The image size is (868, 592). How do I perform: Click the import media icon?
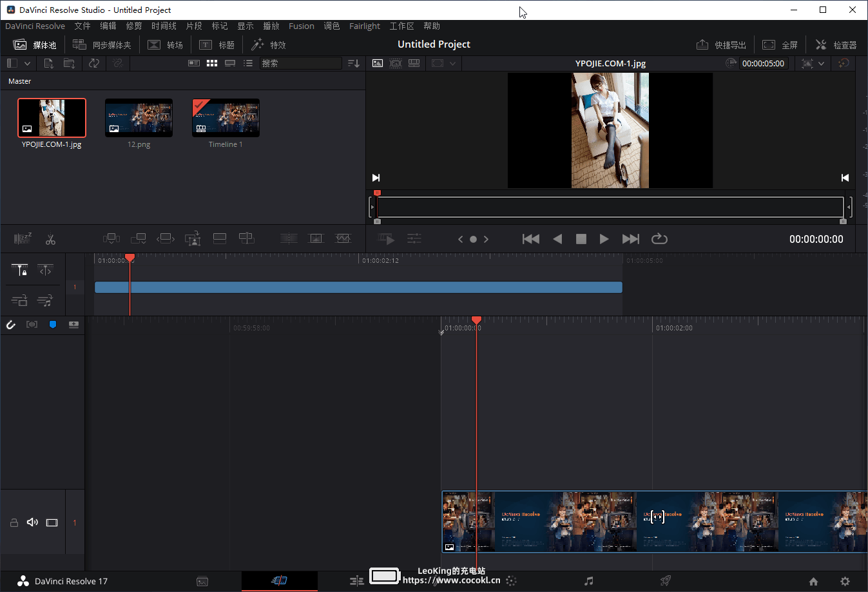[48, 63]
